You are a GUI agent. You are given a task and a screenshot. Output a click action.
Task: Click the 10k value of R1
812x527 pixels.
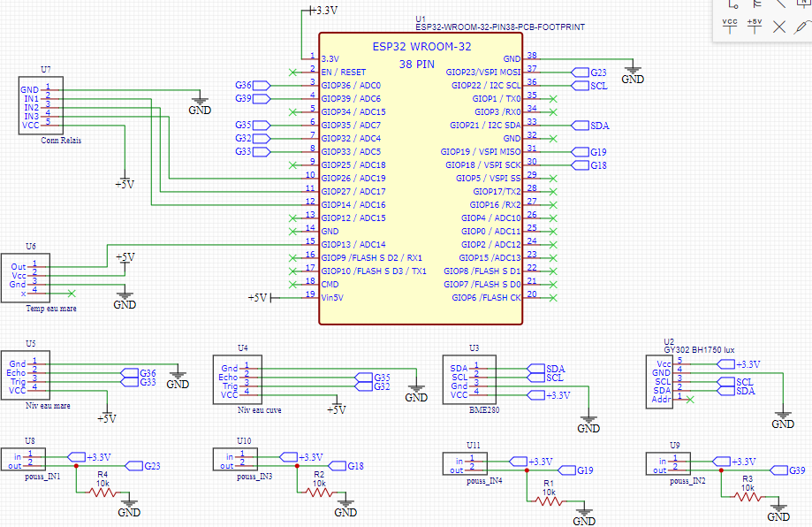pyautogui.click(x=549, y=493)
